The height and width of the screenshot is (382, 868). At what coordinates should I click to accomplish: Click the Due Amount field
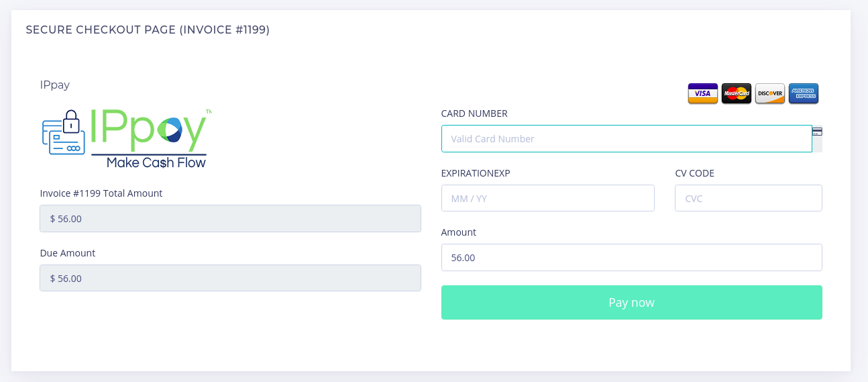pyautogui.click(x=230, y=278)
